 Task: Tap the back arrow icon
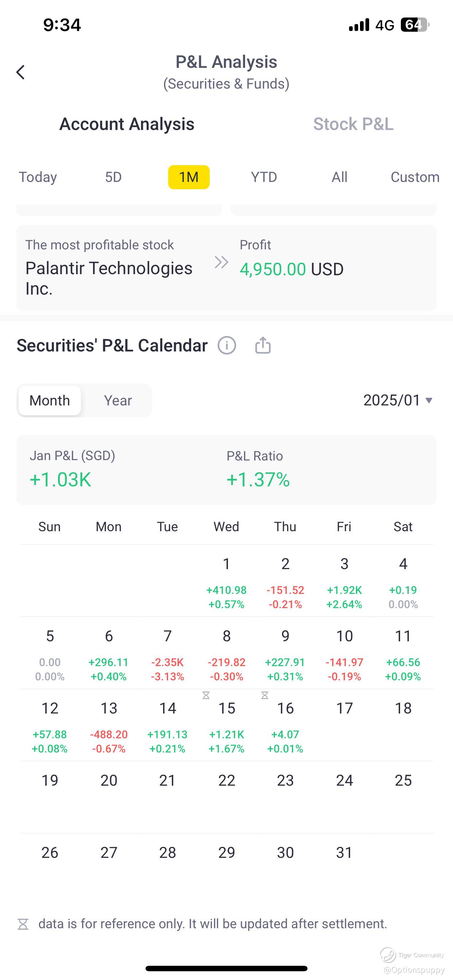pos(20,72)
